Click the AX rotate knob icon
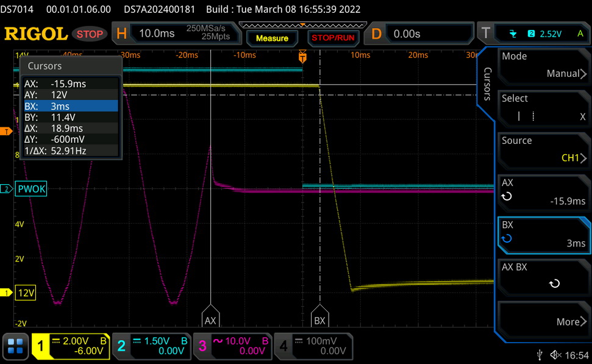This screenshot has height=364, width=592. [x=507, y=196]
